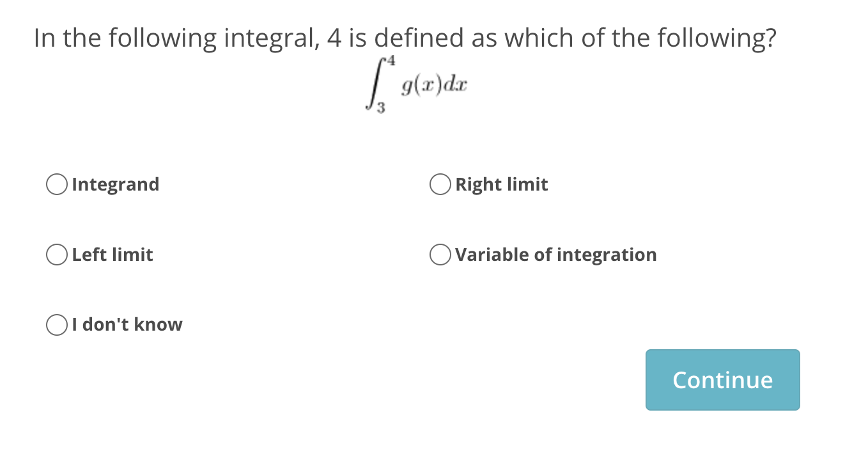868x472 pixels.
Task: Select the Variable of integration radio button
Action: [x=440, y=255]
